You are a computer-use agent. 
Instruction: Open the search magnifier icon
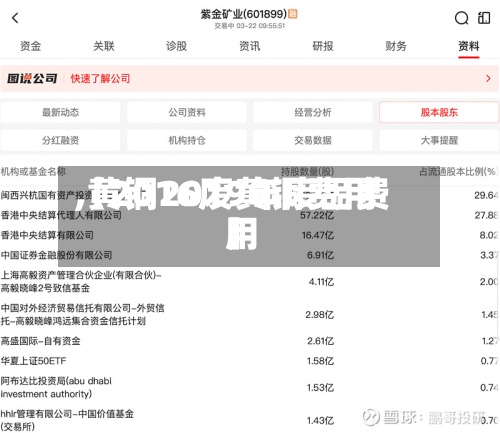(x=461, y=18)
